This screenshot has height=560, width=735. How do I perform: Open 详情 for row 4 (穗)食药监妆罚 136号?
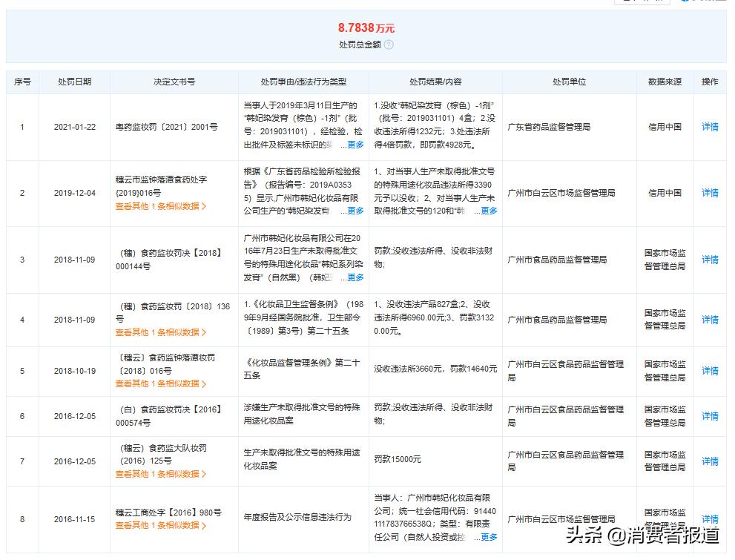pyautogui.click(x=710, y=319)
